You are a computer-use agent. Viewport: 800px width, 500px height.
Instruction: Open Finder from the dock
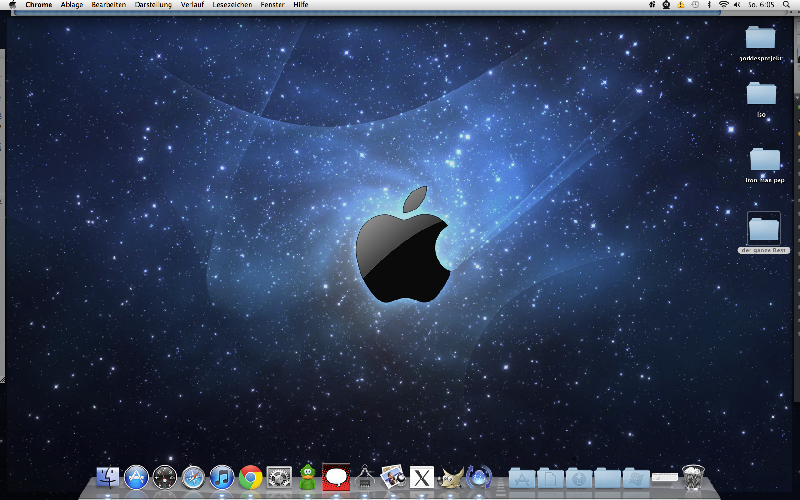[x=108, y=478]
